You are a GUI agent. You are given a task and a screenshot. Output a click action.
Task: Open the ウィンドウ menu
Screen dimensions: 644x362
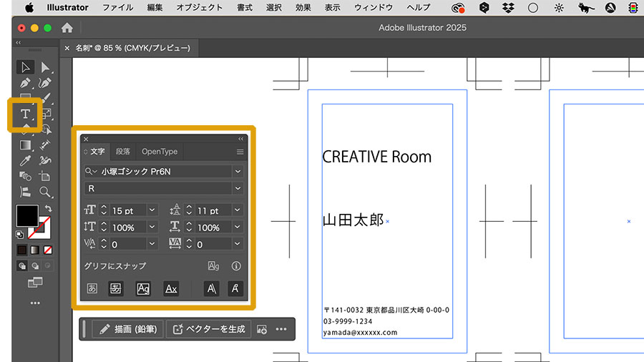374,8
